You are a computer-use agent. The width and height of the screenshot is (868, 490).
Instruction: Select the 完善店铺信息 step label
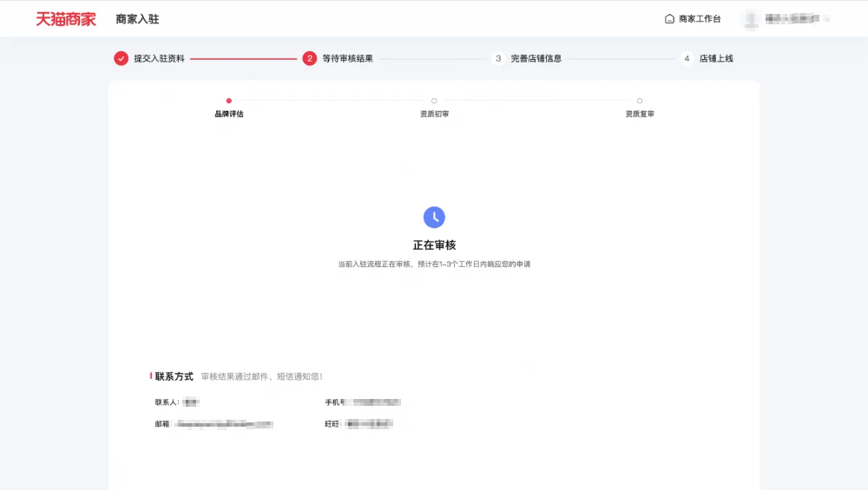[x=536, y=58]
